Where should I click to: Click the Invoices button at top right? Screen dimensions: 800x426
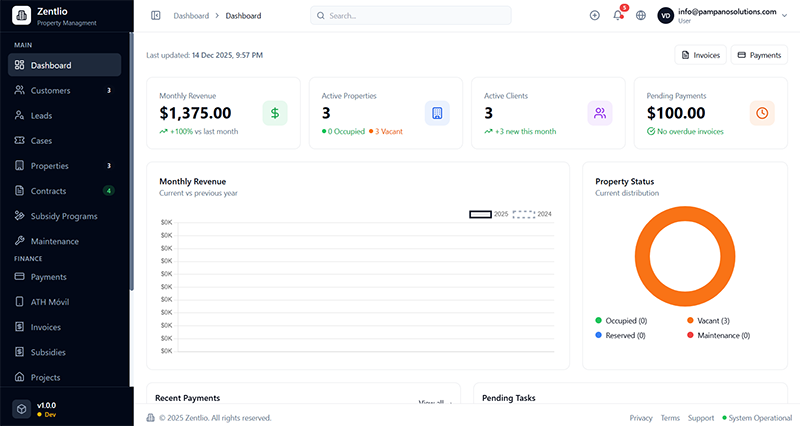pyautogui.click(x=701, y=55)
